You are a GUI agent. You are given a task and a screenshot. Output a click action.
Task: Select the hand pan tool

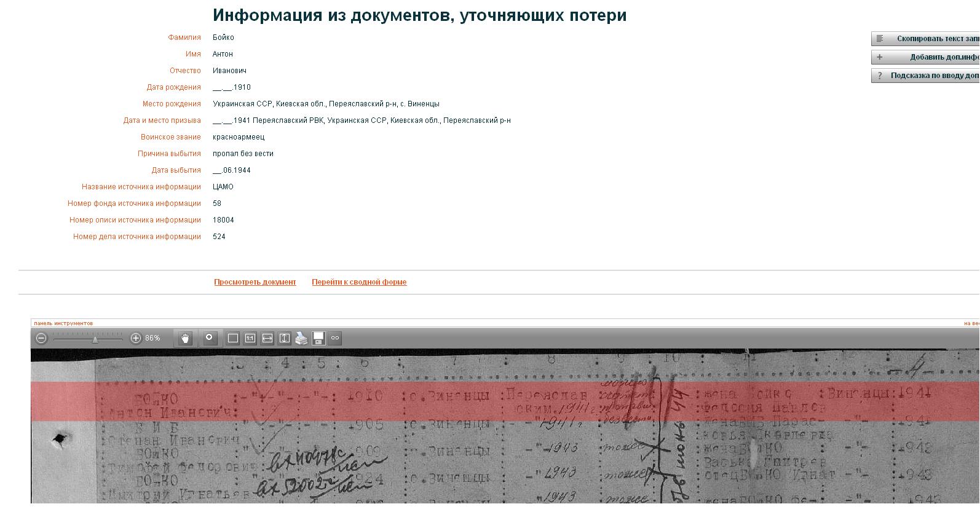(186, 338)
